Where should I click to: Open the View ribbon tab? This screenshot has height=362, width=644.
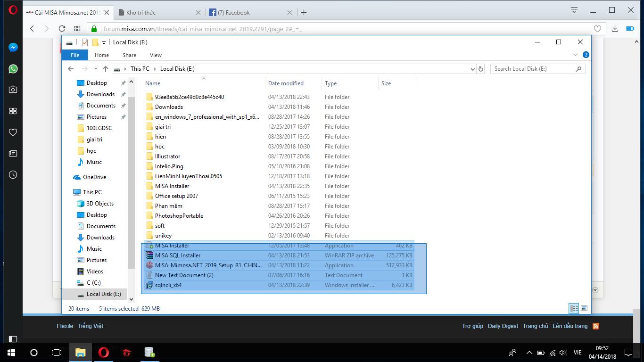156,55
